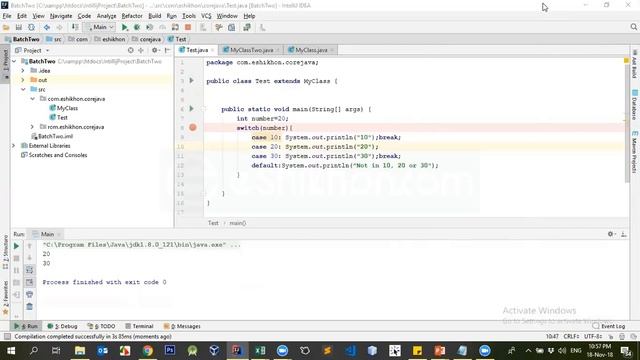Collapse the BatchTwo root folder
Viewport: 640px width, 360px height.
point(14,61)
